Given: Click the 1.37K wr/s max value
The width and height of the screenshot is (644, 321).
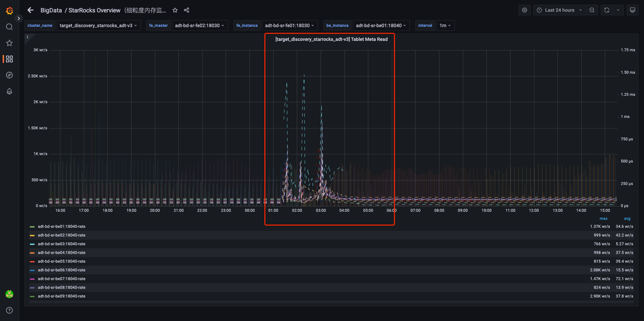Looking at the screenshot, I should pyautogui.click(x=600, y=227).
